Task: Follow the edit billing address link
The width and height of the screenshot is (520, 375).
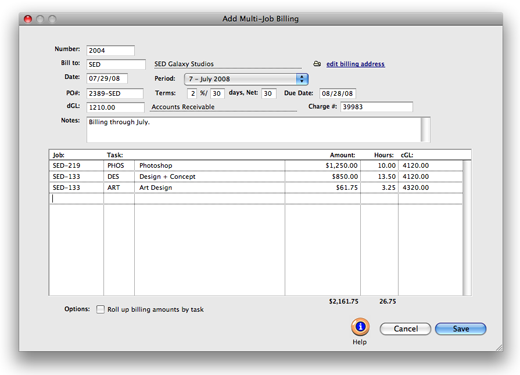Action: 355,64
